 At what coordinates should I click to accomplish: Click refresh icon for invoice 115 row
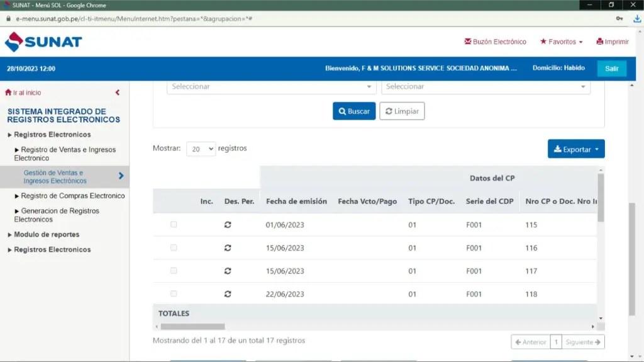(x=228, y=225)
